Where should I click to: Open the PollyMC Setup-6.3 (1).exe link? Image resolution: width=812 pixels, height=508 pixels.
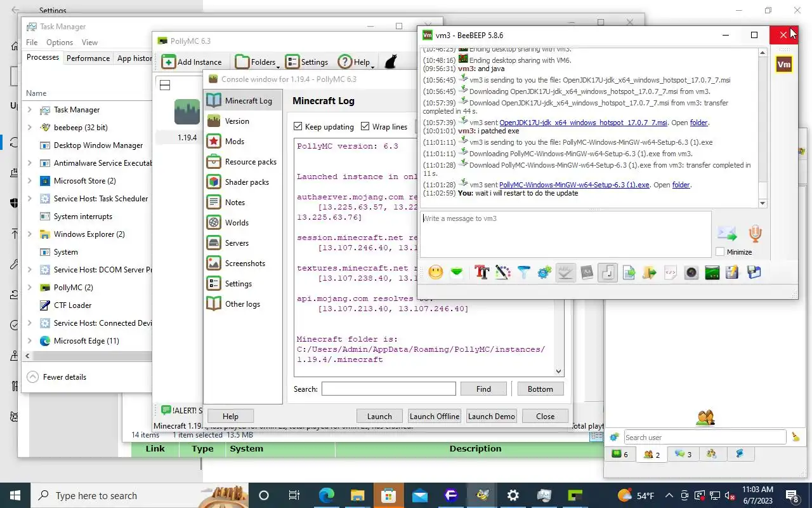(574, 185)
